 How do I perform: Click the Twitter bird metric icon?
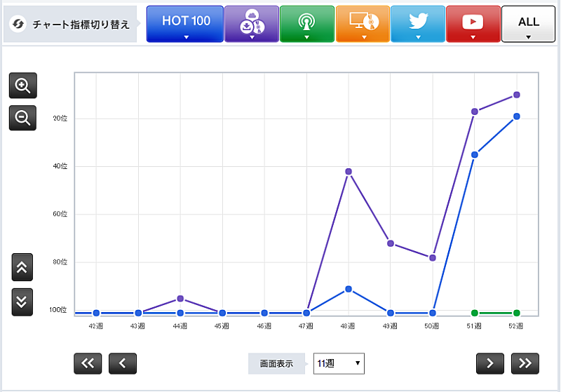(417, 24)
